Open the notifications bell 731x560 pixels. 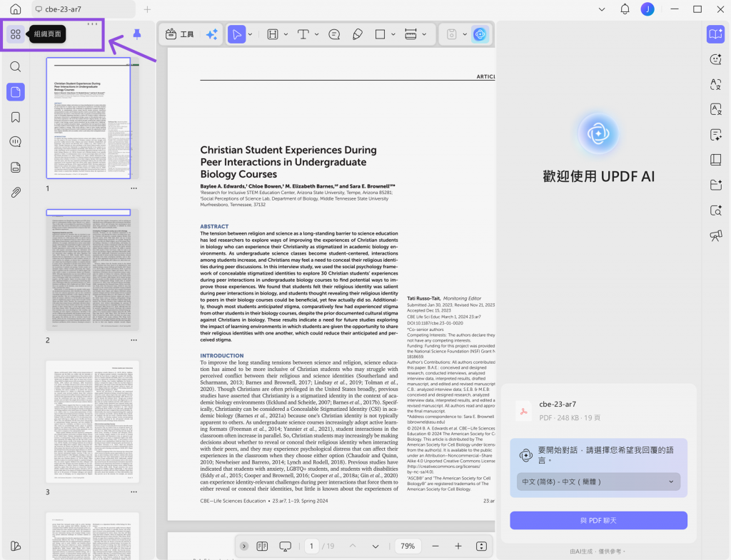tap(625, 9)
